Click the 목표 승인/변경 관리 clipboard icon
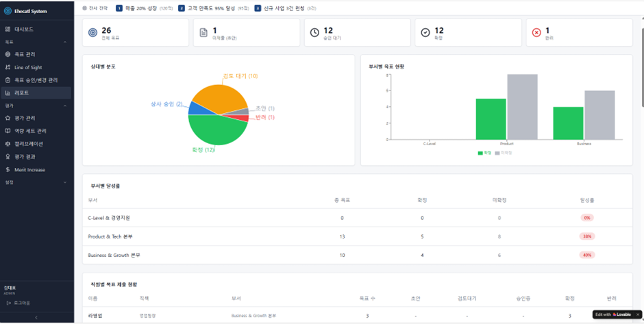The width and height of the screenshot is (644, 324). click(8, 80)
